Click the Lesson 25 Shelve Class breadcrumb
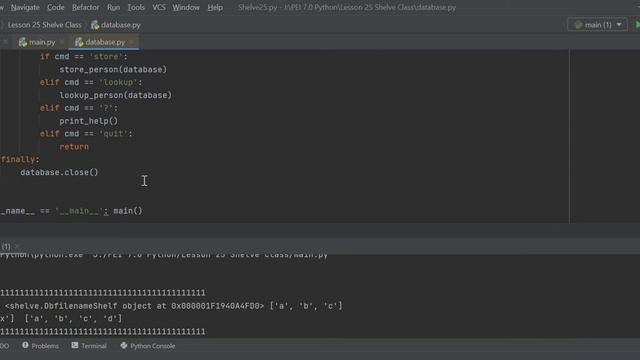Image resolution: width=640 pixels, height=360 pixels. pyautogui.click(x=44, y=25)
